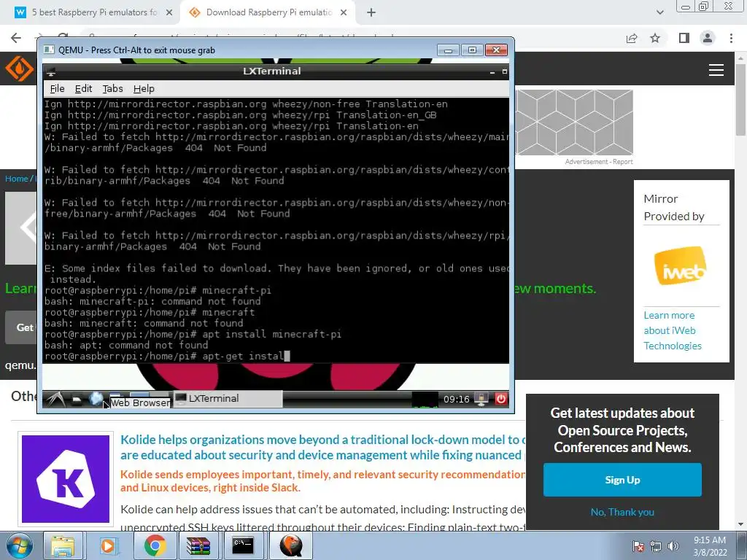Click the Action Center flag tray icon
Viewport: 747px width, 560px height.
pyautogui.click(x=638, y=546)
